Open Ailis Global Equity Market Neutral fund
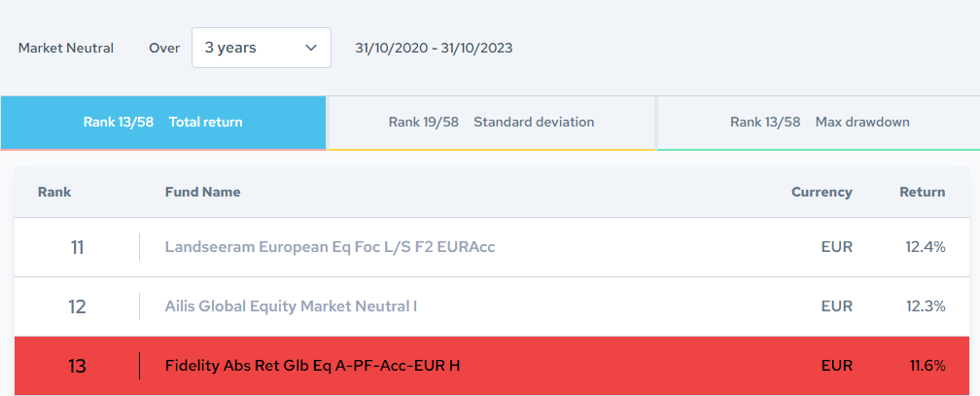This screenshot has height=396, width=980. (x=291, y=306)
